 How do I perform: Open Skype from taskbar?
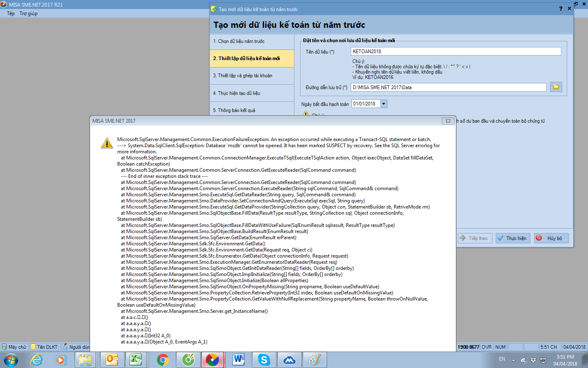click(x=264, y=360)
